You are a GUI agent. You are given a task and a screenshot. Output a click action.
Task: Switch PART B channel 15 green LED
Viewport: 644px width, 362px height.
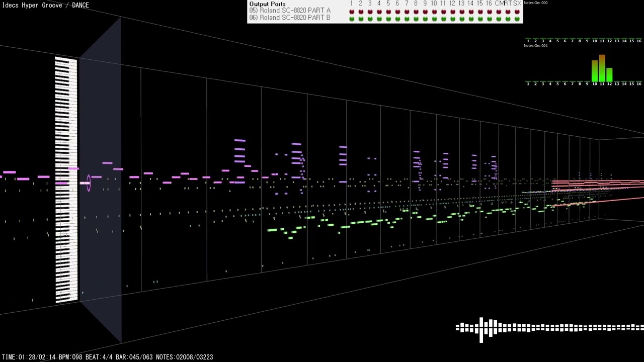point(480,19)
